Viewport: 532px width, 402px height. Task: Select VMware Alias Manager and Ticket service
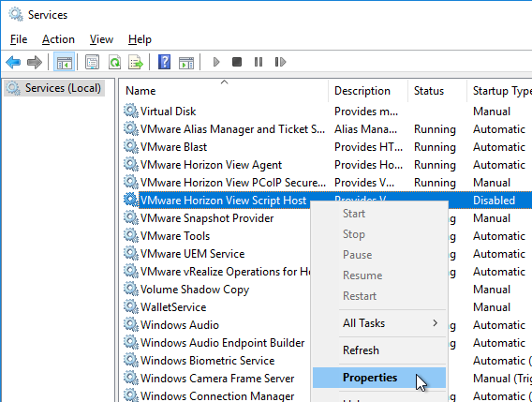click(x=232, y=129)
